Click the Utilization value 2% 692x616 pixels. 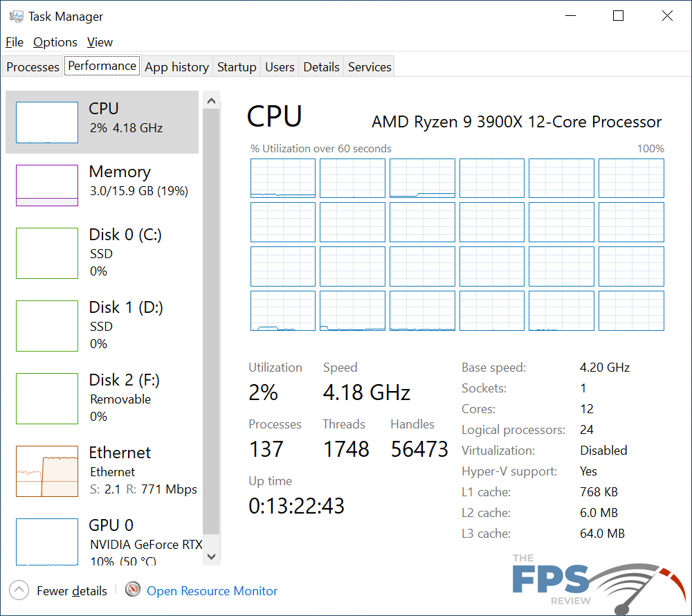263,392
